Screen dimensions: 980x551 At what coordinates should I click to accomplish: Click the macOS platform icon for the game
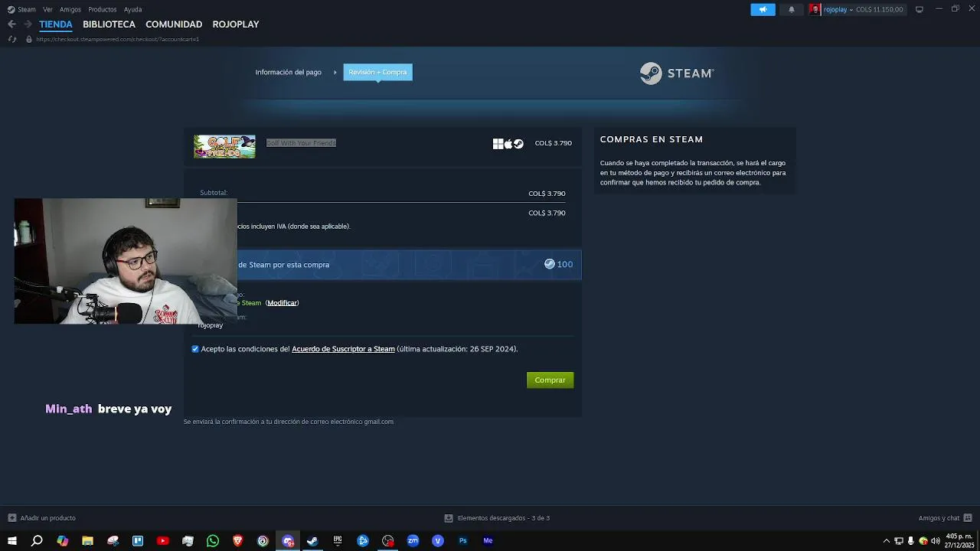click(508, 144)
